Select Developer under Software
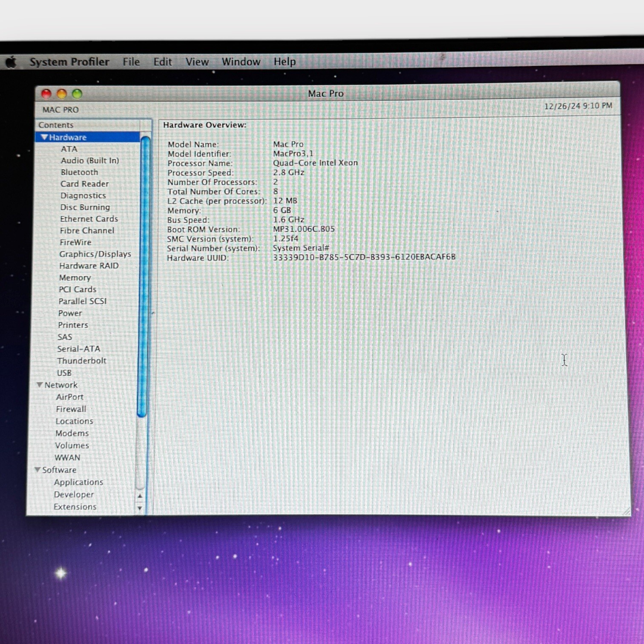644x644 pixels. click(74, 494)
